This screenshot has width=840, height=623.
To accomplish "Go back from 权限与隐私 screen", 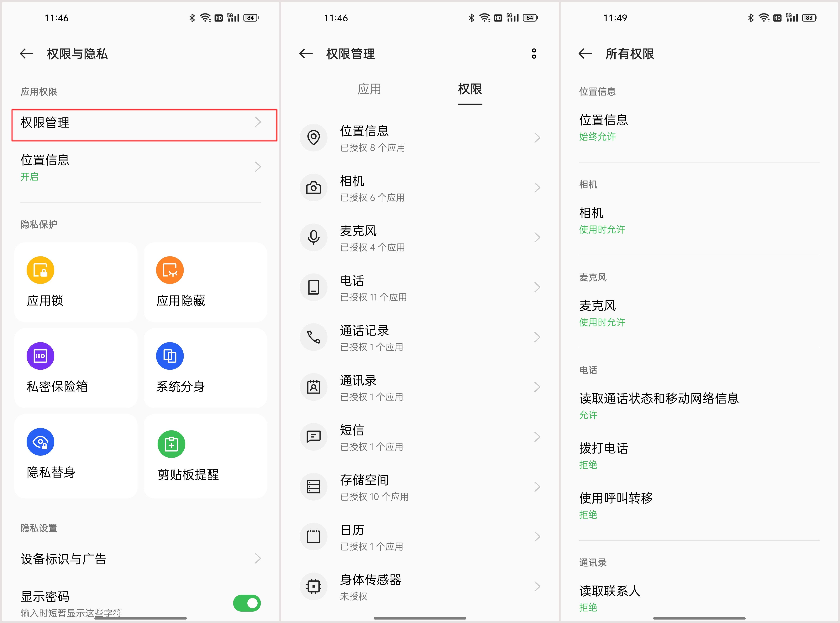I will 26,54.
